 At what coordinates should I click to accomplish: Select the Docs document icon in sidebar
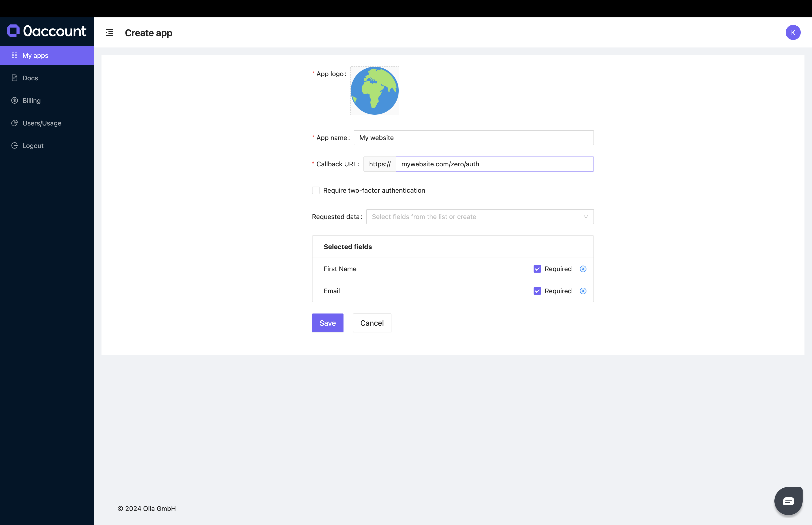pyautogui.click(x=15, y=78)
